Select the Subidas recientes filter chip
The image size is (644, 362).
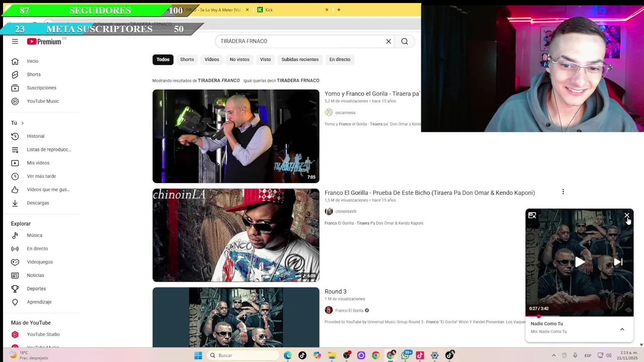tap(300, 59)
